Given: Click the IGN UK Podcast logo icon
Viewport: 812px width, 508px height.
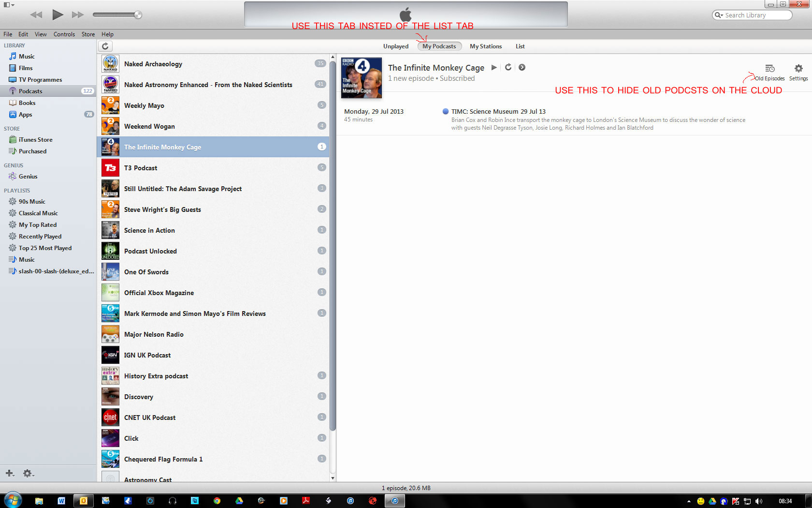Looking at the screenshot, I should pyautogui.click(x=110, y=355).
